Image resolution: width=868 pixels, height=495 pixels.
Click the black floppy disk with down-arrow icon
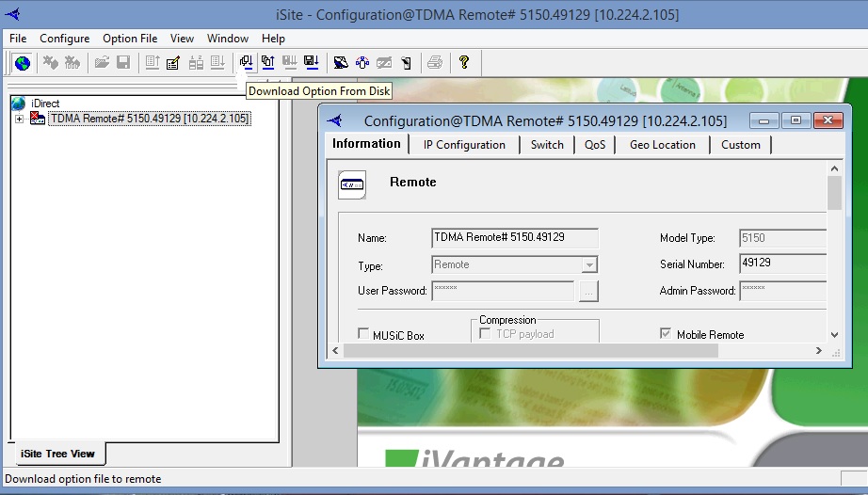312,62
